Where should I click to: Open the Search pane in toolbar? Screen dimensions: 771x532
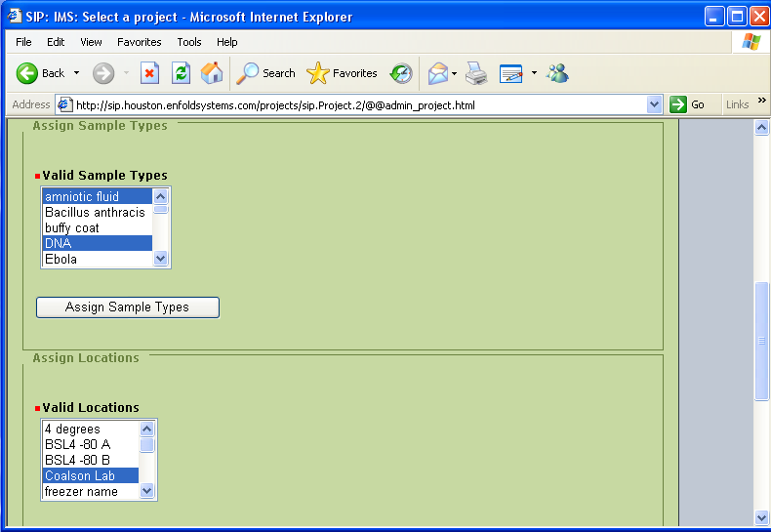coord(266,73)
